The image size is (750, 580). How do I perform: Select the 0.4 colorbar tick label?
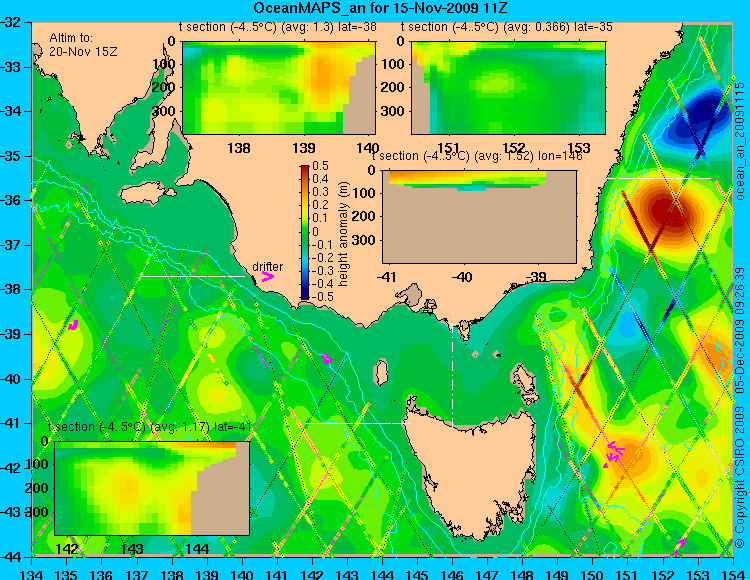point(320,179)
